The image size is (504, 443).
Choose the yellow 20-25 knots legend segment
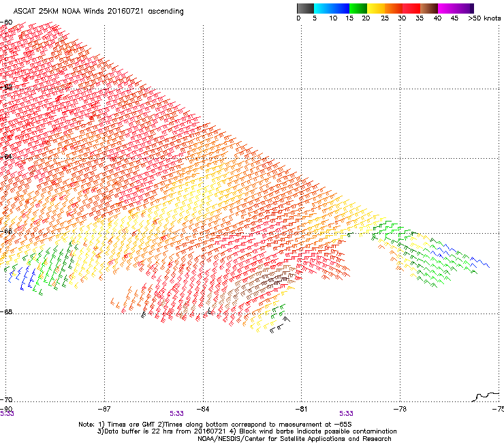tap(376, 8)
